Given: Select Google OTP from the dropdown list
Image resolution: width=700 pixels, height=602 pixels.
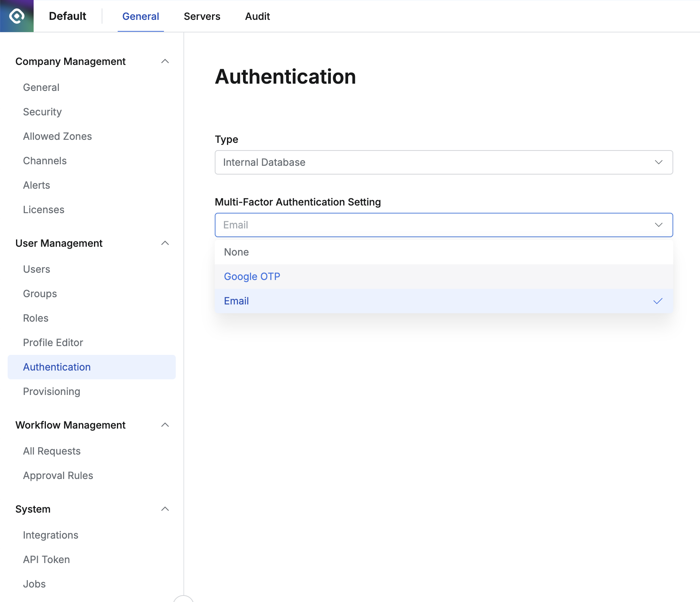Looking at the screenshot, I should click(252, 276).
